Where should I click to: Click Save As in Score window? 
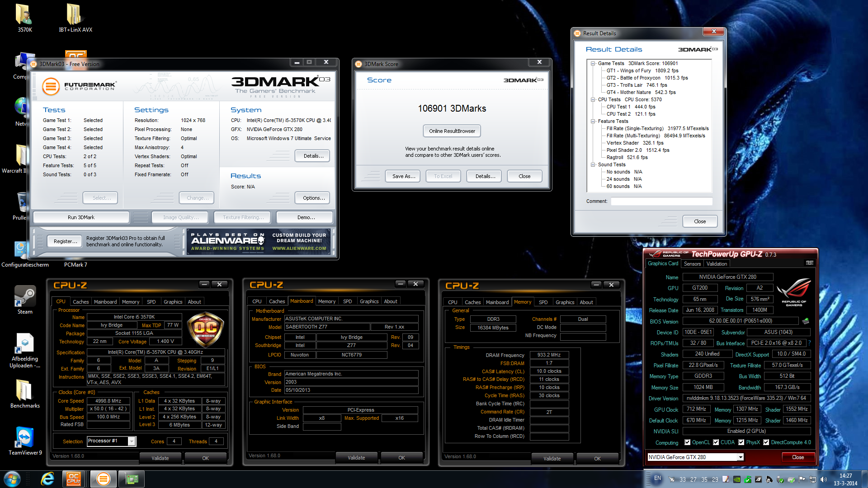(x=403, y=176)
